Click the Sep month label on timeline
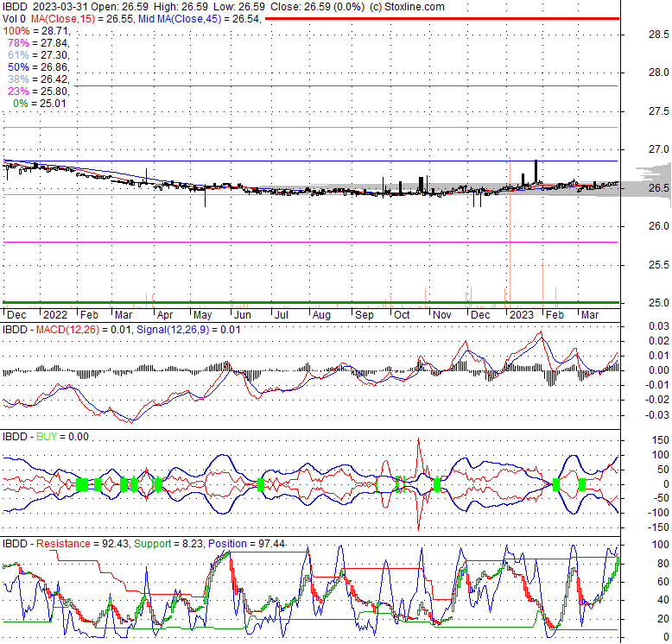 coord(365,315)
